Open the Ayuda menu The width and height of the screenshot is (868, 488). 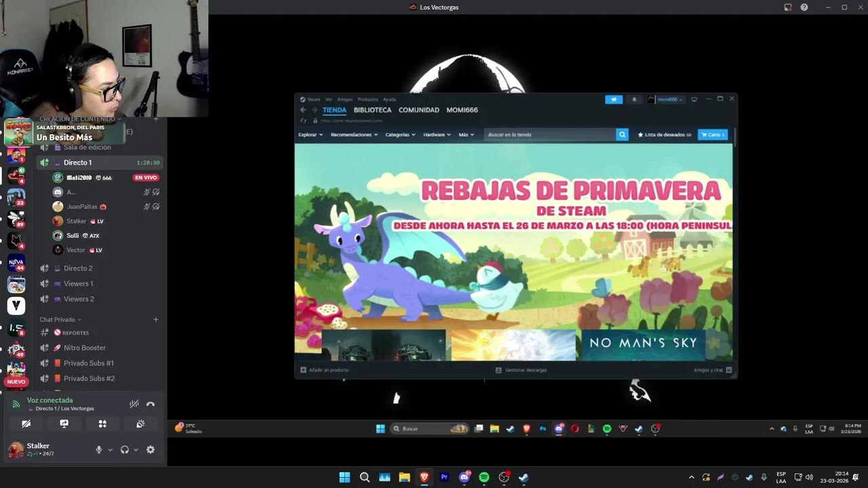[x=389, y=100]
